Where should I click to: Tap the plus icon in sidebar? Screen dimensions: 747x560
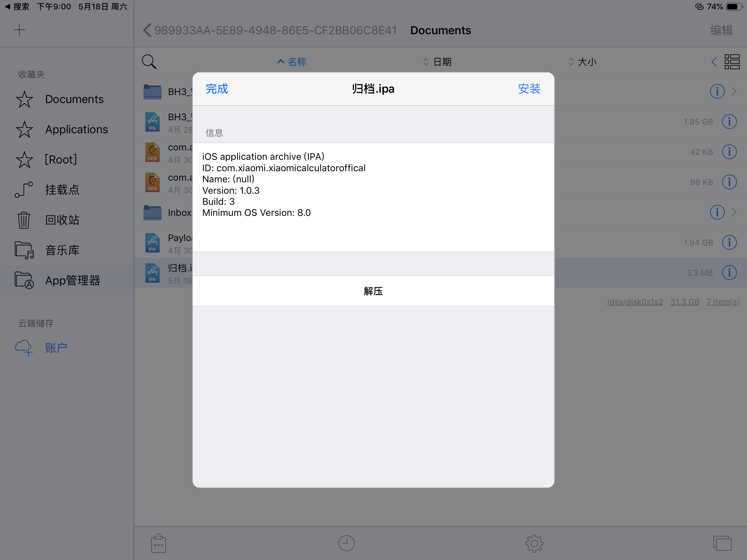19,30
